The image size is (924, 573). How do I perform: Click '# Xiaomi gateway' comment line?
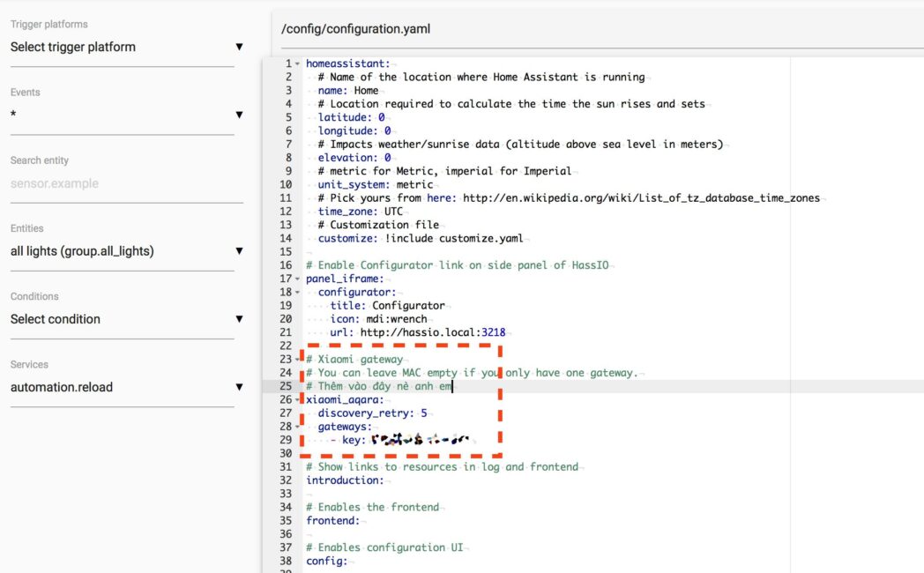click(x=354, y=360)
